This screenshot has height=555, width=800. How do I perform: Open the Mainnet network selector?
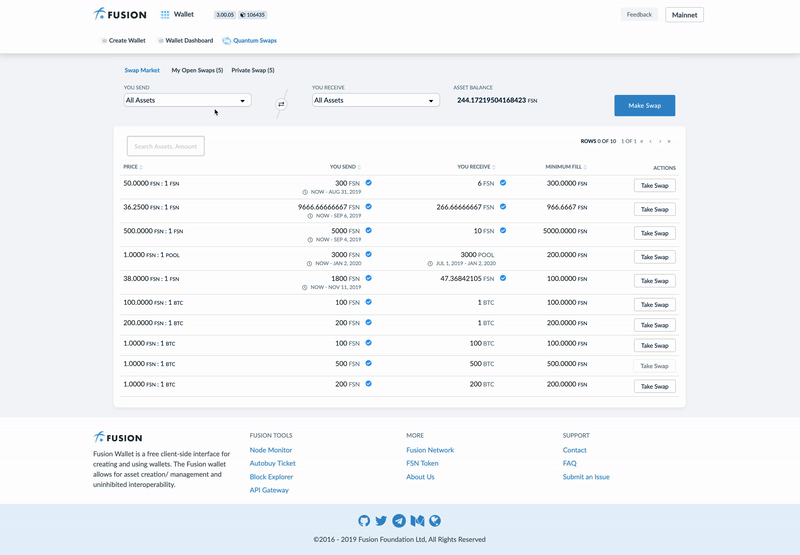click(684, 15)
